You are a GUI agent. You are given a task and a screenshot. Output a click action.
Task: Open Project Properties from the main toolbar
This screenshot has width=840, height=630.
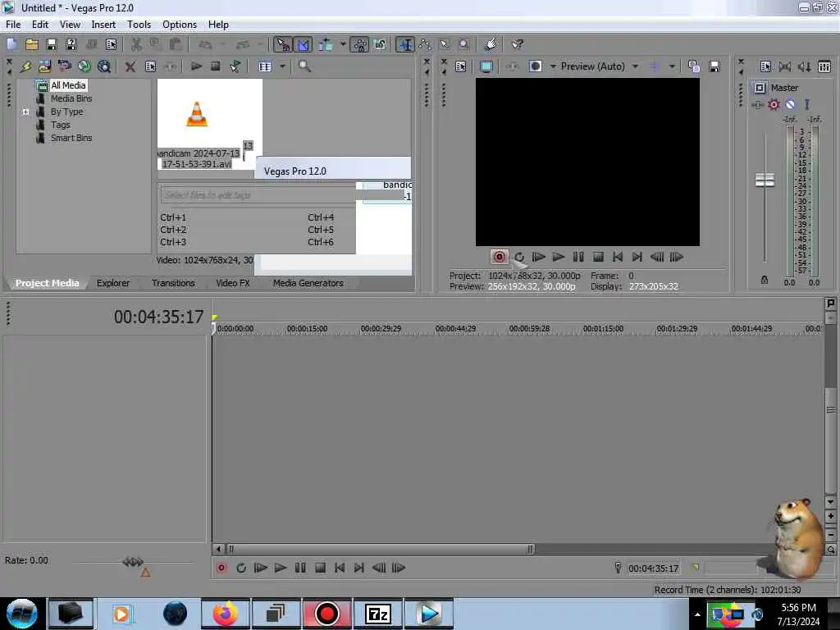click(x=111, y=44)
